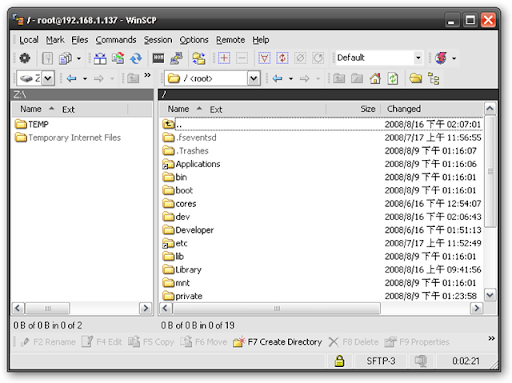Screen dimensions: 512x383
Task: Expand more function key buttons chevron
Action: (x=491, y=338)
